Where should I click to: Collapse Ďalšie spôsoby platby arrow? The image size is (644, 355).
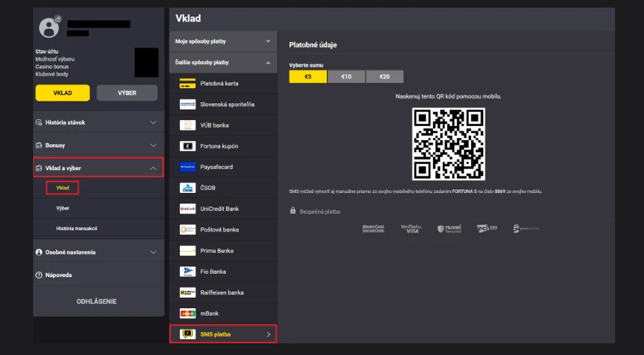[x=268, y=63]
